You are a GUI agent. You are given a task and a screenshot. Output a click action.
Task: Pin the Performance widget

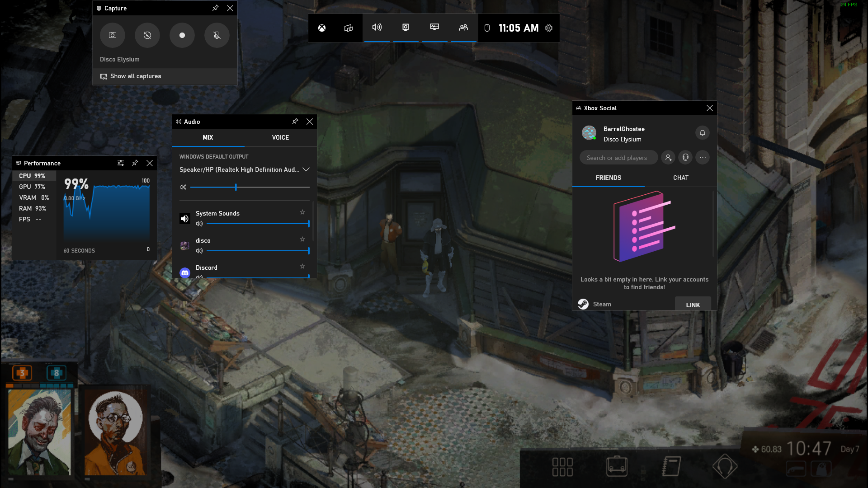tap(135, 163)
